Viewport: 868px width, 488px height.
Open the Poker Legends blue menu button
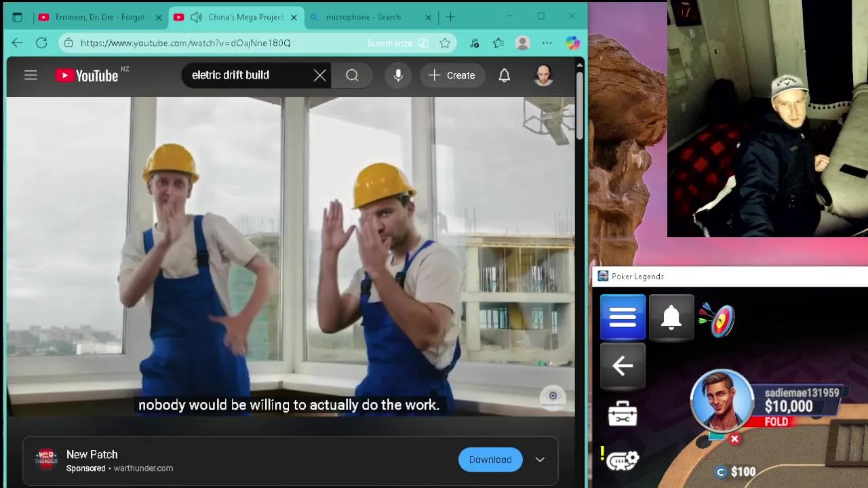(x=623, y=317)
